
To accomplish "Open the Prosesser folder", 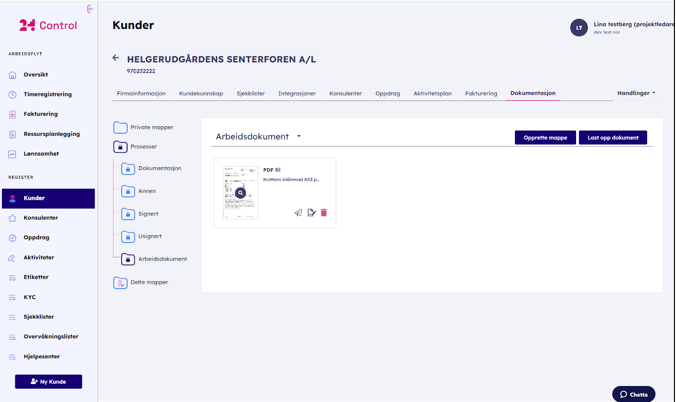I will [x=135, y=147].
